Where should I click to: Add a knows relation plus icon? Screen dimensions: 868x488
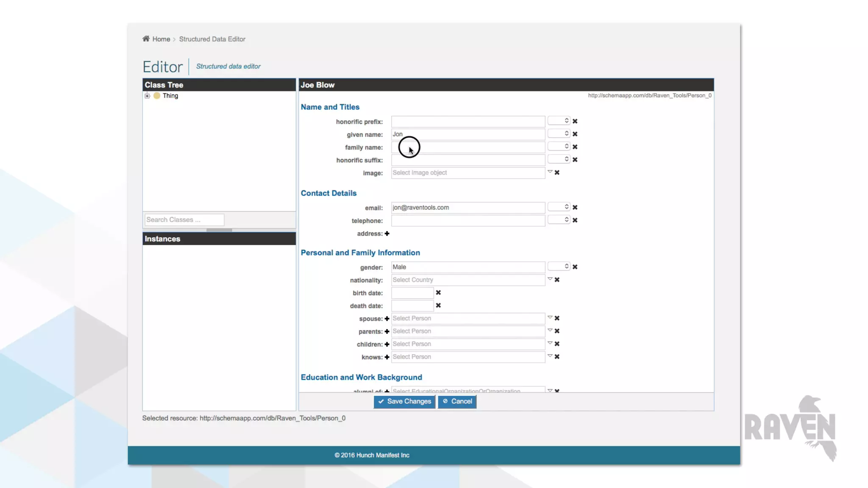[387, 357]
